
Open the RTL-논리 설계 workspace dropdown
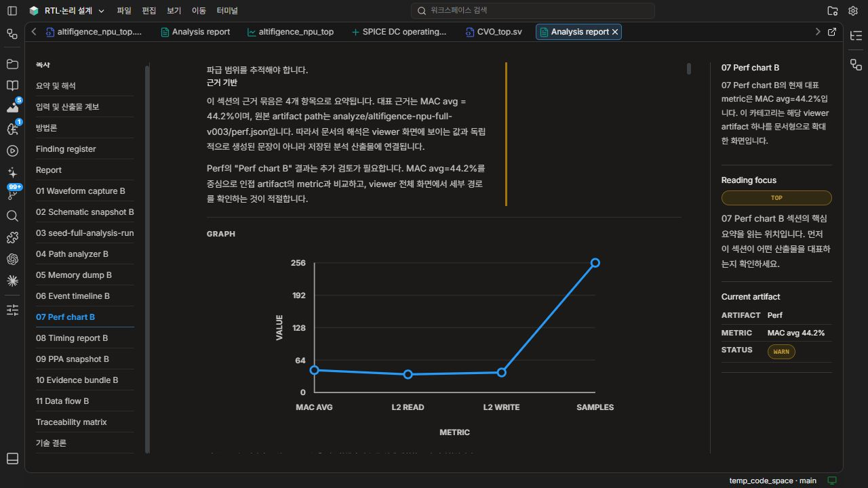[67, 11]
